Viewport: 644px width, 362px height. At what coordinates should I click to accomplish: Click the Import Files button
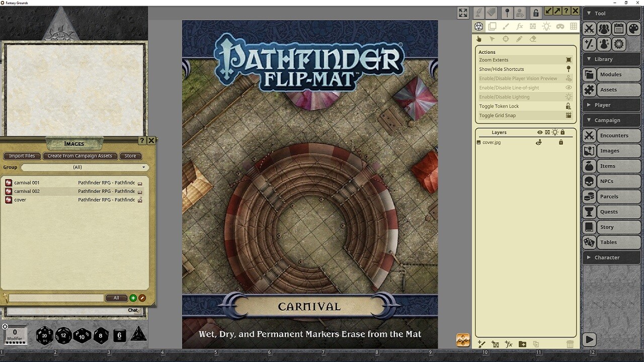[x=22, y=156]
